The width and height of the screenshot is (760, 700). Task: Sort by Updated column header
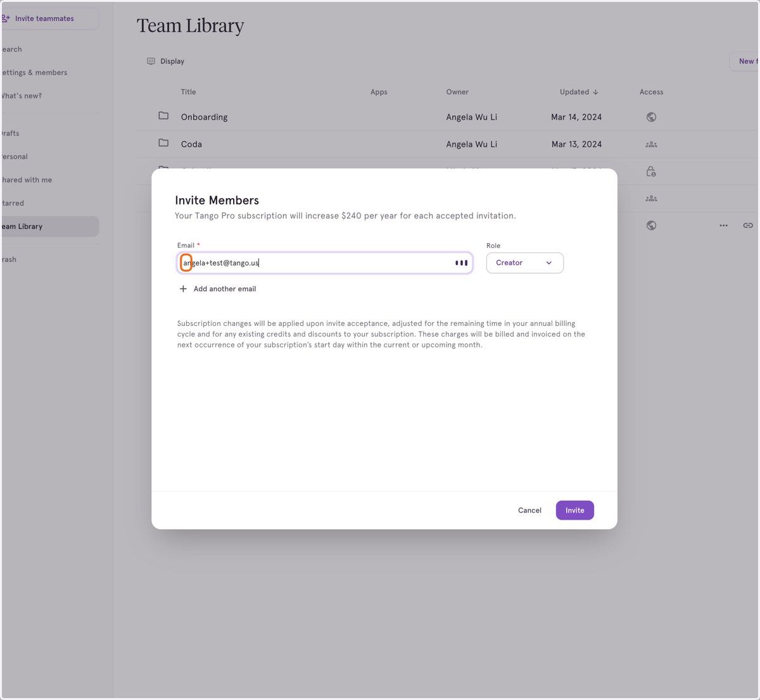(579, 92)
